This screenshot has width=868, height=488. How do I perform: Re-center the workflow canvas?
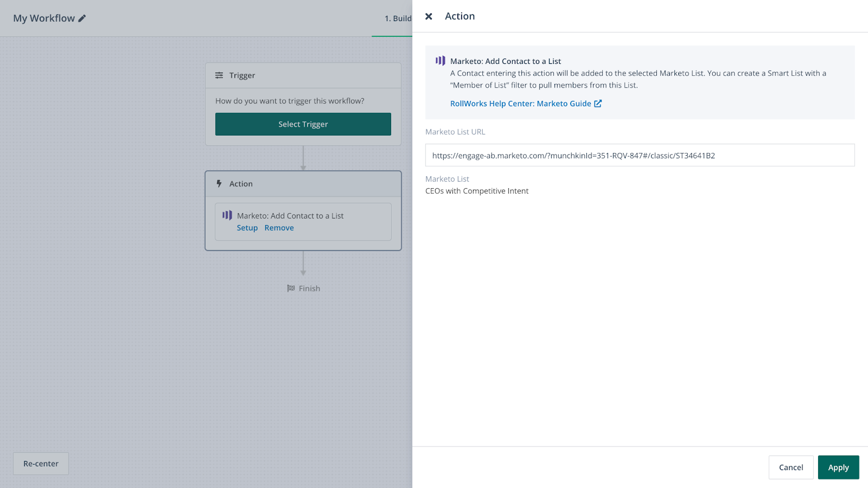(x=41, y=464)
